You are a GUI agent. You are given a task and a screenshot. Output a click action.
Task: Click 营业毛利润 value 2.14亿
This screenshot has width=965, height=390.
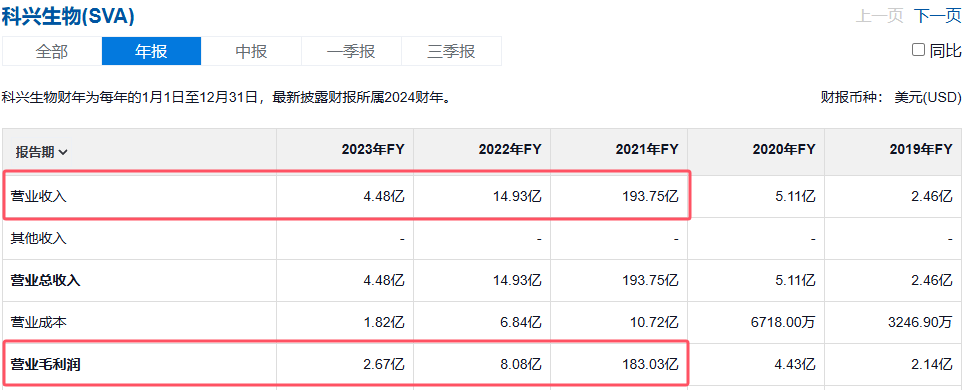[931, 364]
